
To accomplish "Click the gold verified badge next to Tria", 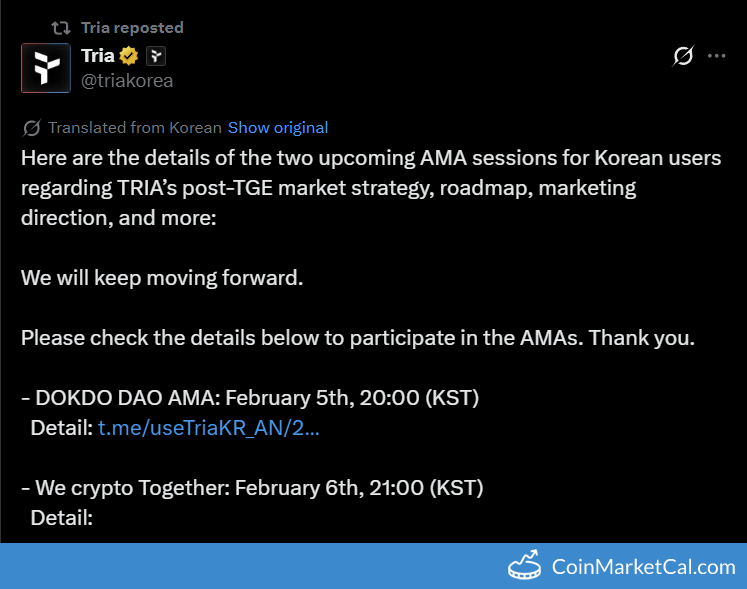I will [130, 56].
